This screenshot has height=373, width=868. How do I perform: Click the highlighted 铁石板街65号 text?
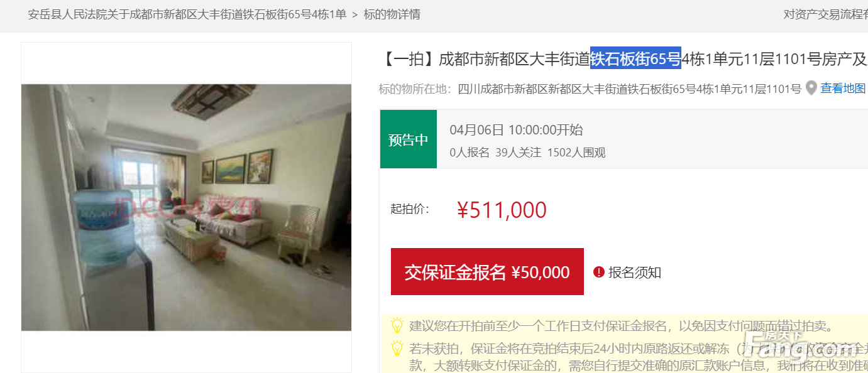635,59
